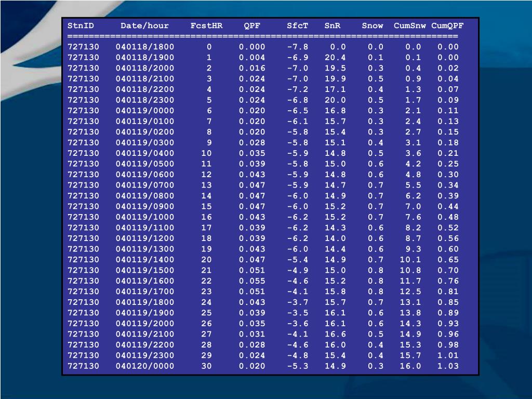Click QPF value 0.055
Image resolution: width=532 pixels, height=399 pixels.
coord(252,281)
